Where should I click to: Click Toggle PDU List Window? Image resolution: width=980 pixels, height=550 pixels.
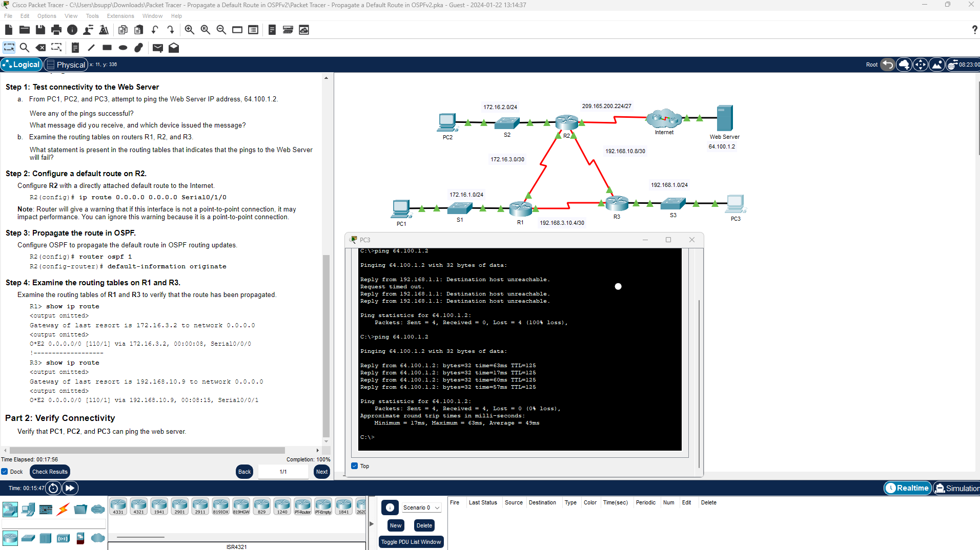(x=411, y=542)
